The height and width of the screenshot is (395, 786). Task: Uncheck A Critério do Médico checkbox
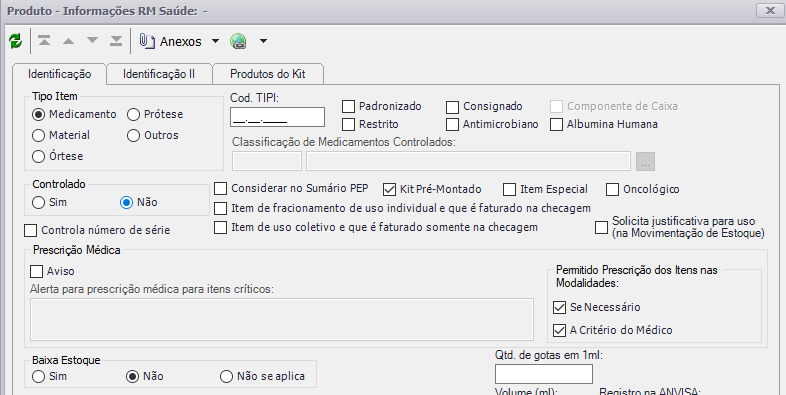point(559,330)
